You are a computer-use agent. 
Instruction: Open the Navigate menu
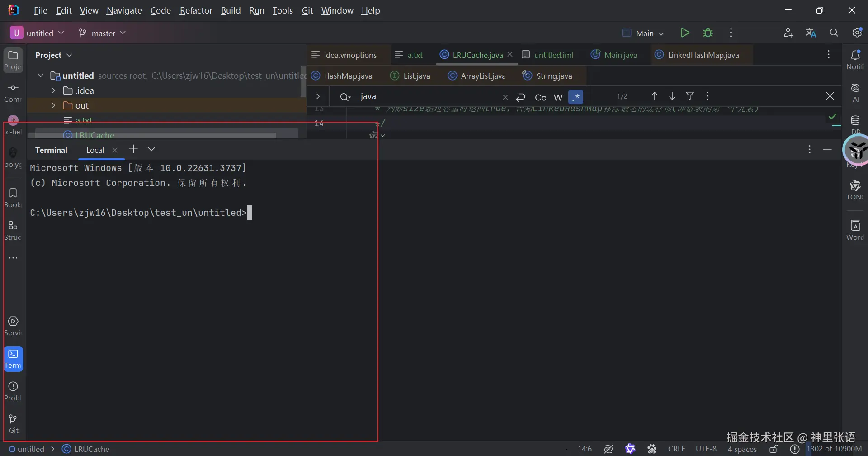coord(124,10)
